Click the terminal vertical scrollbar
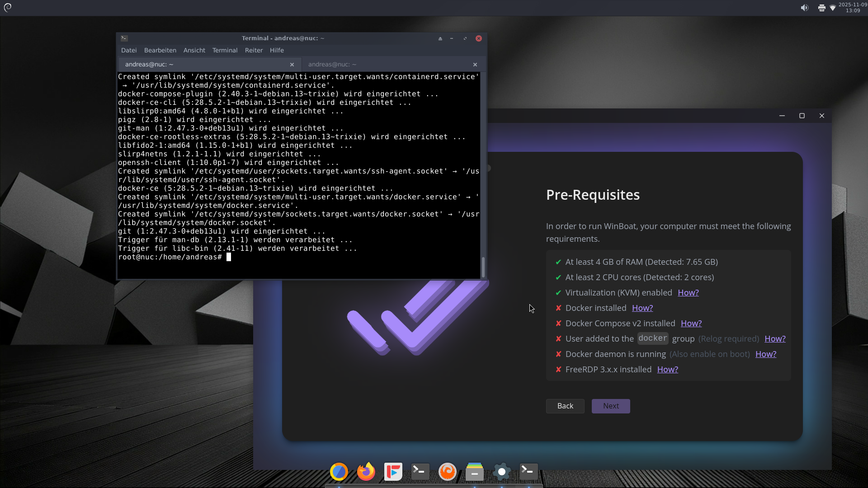Image resolution: width=868 pixels, height=488 pixels. coord(483,267)
